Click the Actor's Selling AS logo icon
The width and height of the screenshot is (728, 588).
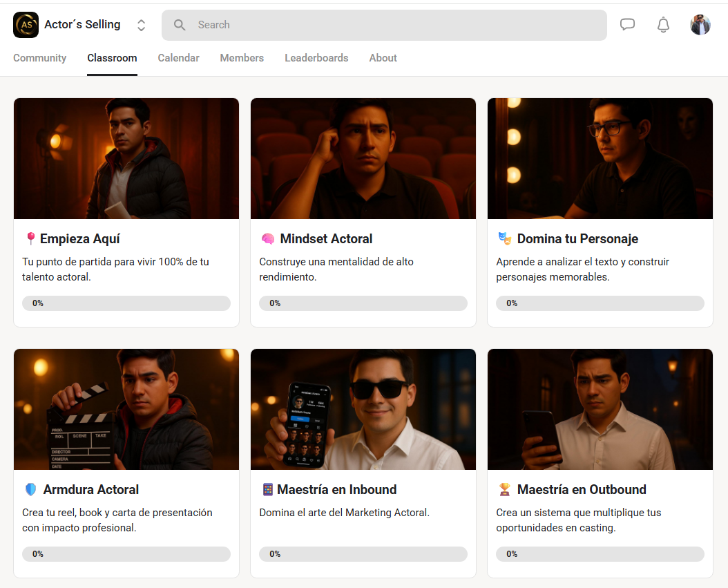click(26, 25)
